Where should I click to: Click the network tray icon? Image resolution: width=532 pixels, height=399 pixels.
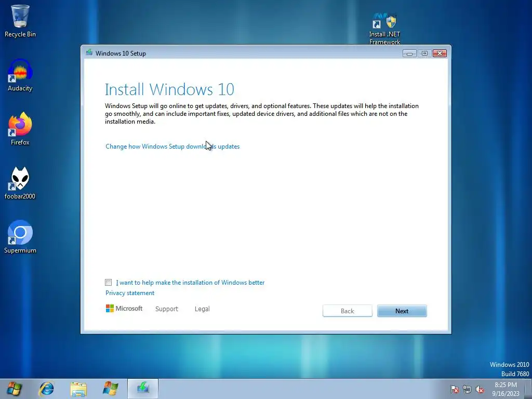(x=467, y=389)
